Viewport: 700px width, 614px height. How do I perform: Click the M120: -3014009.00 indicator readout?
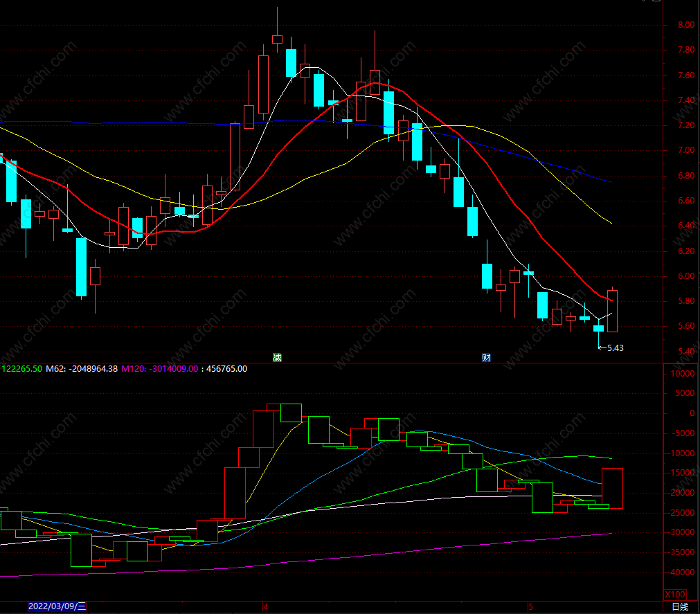click(159, 369)
